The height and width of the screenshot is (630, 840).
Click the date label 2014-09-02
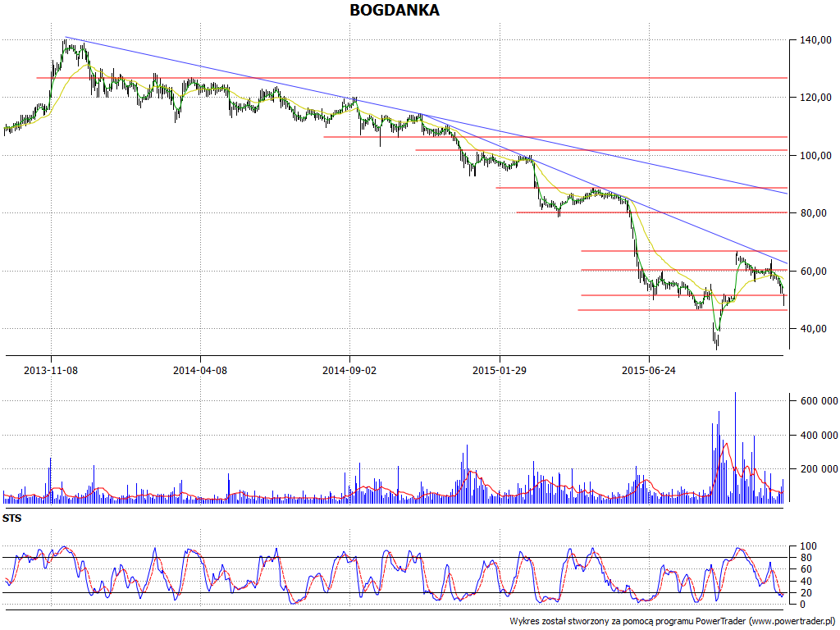pyautogui.click(x=349, y=370)
